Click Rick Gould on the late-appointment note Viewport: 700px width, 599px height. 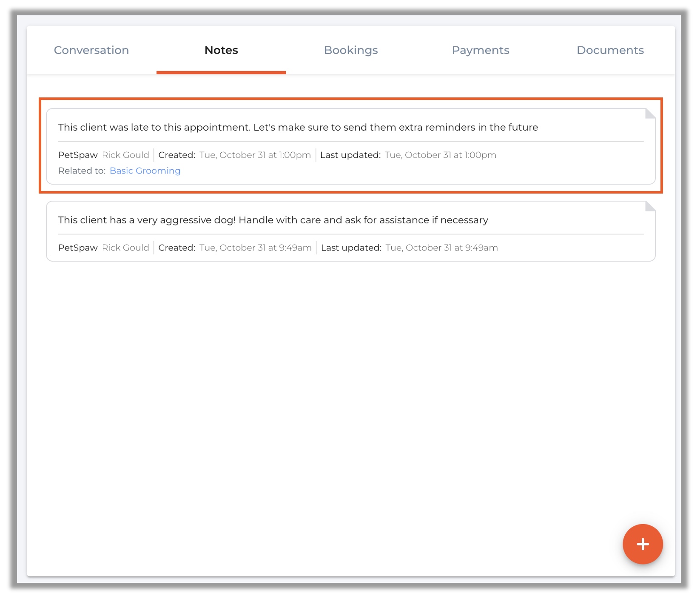[x=125, y=155]
